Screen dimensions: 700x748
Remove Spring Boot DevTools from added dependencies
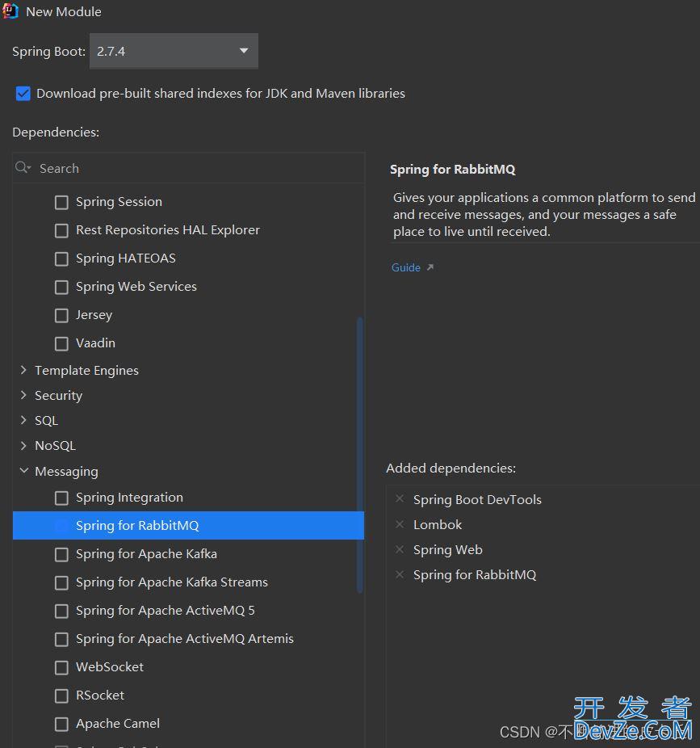point(400,498)
